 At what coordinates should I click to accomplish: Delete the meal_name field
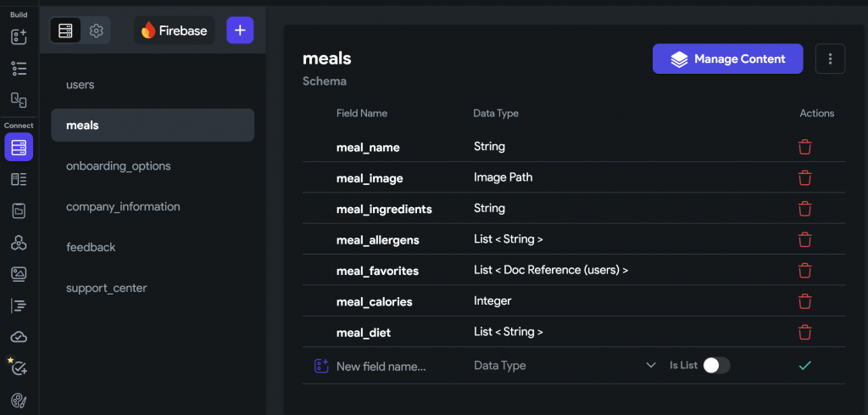(804, 147)
